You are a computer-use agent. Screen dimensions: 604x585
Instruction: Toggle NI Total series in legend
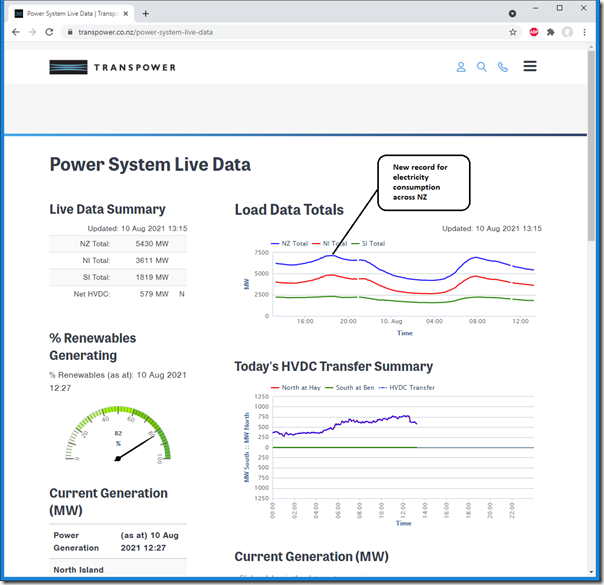point(329,243)
